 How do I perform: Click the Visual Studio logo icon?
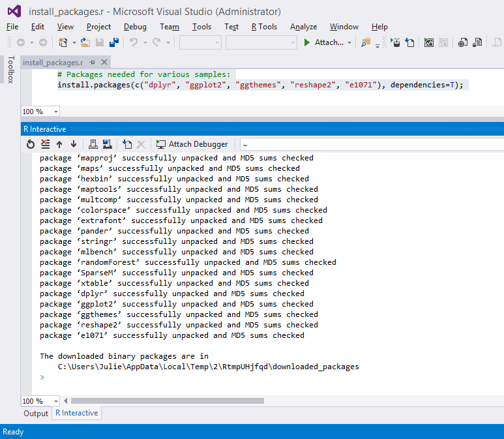pos(14,11)
